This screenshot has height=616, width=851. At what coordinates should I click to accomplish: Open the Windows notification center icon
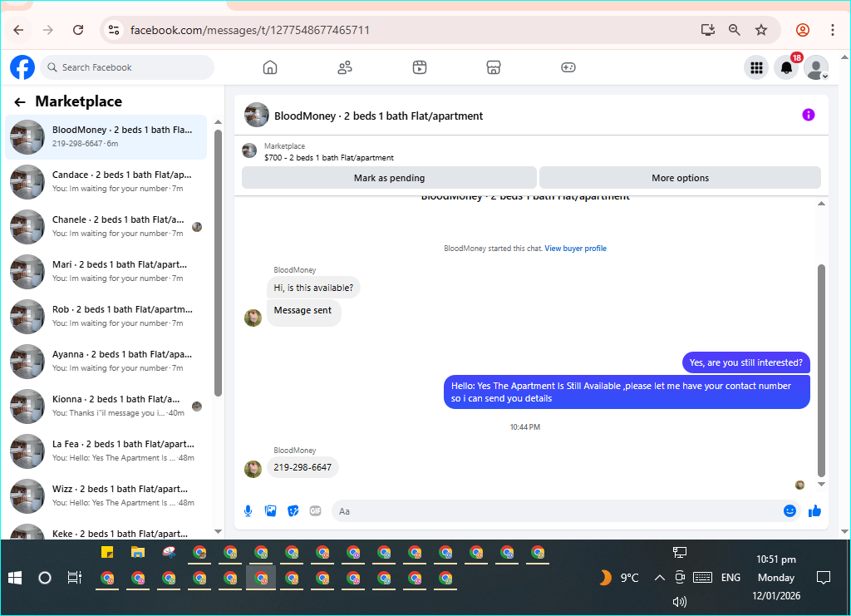(824, 578)
